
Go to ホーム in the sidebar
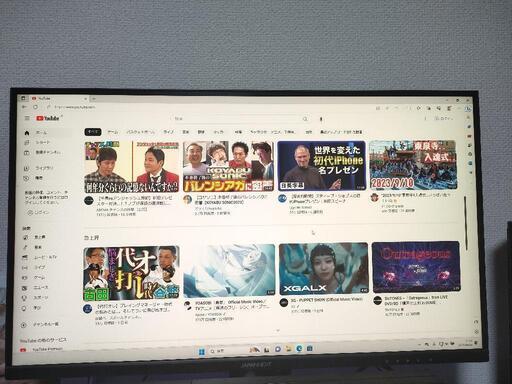(47, 133)
